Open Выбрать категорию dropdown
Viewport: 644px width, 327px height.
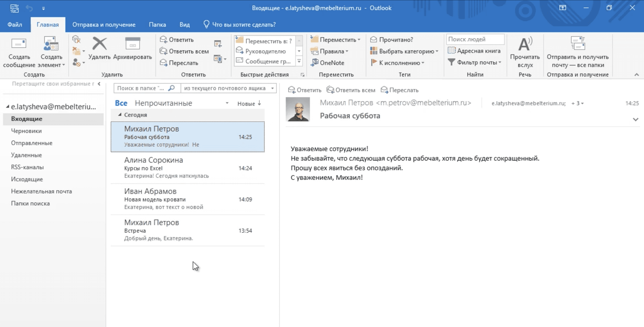[405, 51]
